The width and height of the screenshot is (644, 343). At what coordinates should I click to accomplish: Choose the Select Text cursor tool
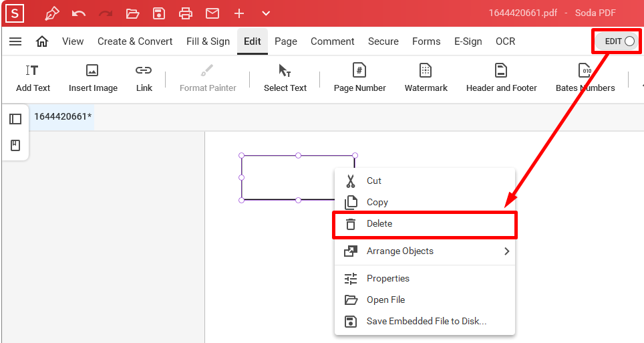coord(285,79)
